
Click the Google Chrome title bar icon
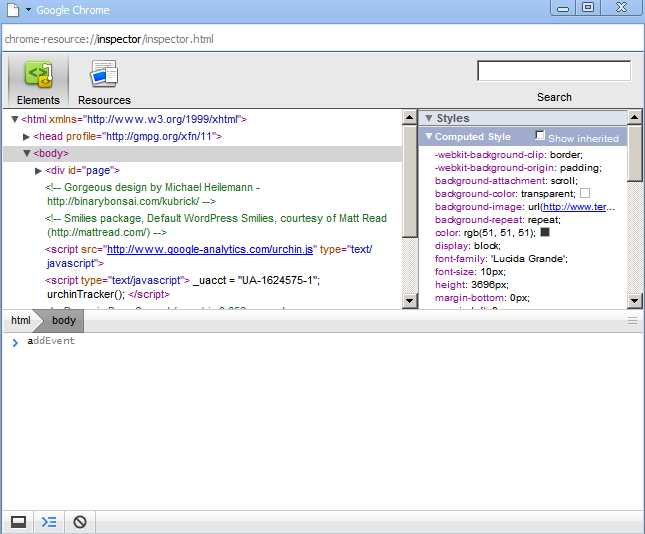click(12, 9)
